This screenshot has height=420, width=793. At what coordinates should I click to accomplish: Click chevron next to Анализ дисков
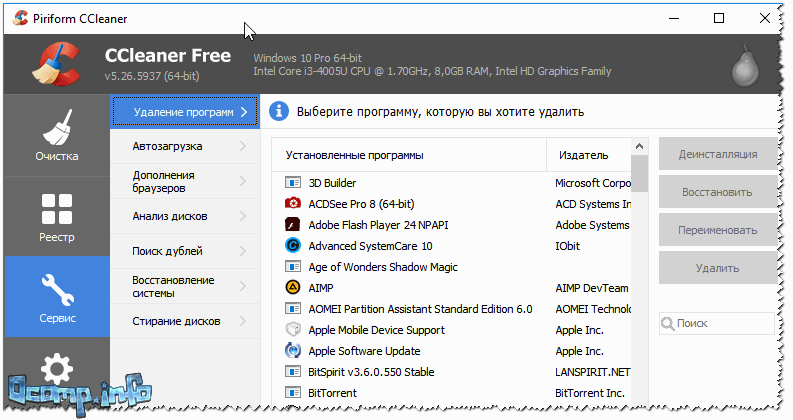pos(243,216)
